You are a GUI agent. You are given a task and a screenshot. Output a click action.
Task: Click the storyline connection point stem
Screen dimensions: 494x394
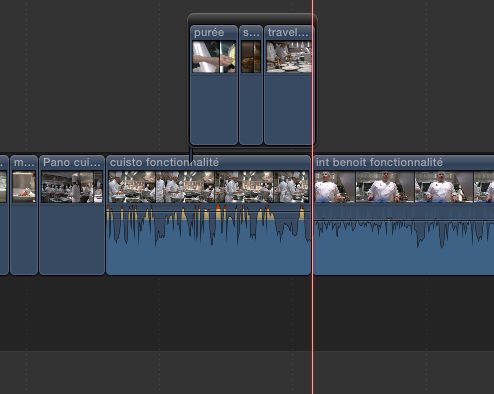[191, 155]
